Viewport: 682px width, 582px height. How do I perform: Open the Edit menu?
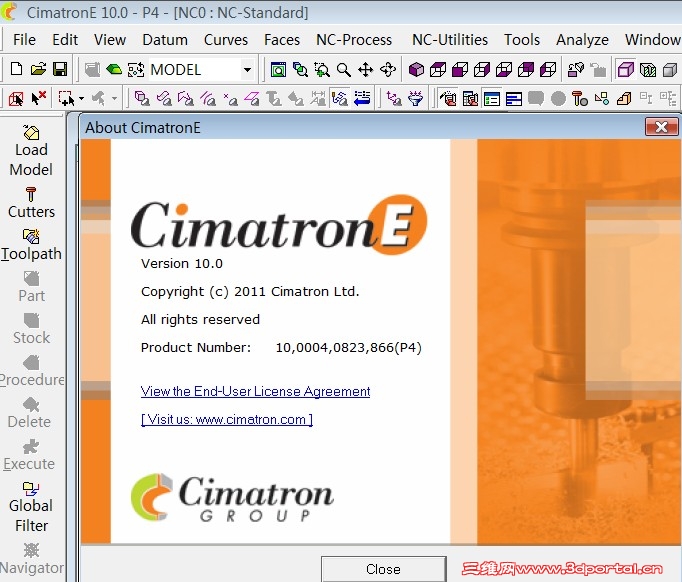click(65, 40)
